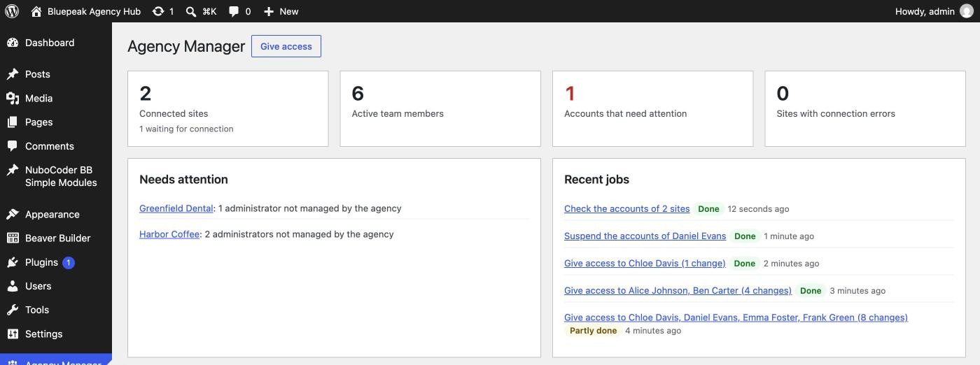The image size is (980, 365).
Task: Click the home icon beside Bluepeak Agency Hub
Action: (x=36, y=11)
